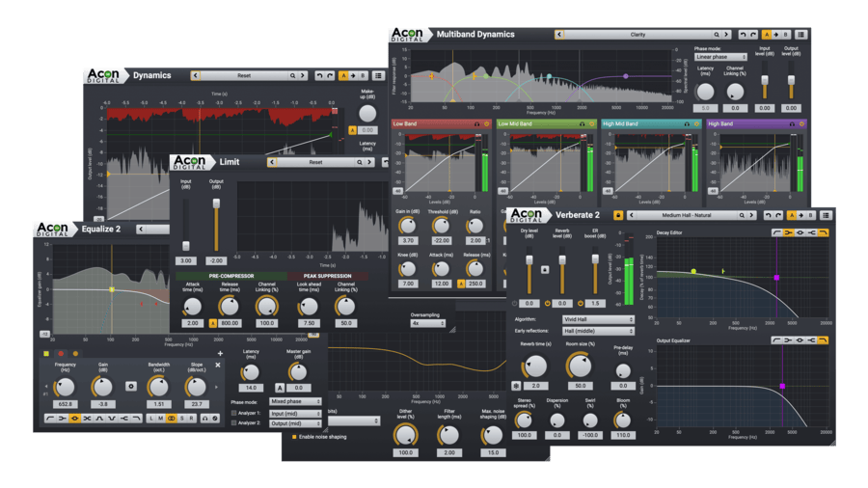Search presets in Verberate 2 preset bar
868x488 pixels.
pos(742,215)
